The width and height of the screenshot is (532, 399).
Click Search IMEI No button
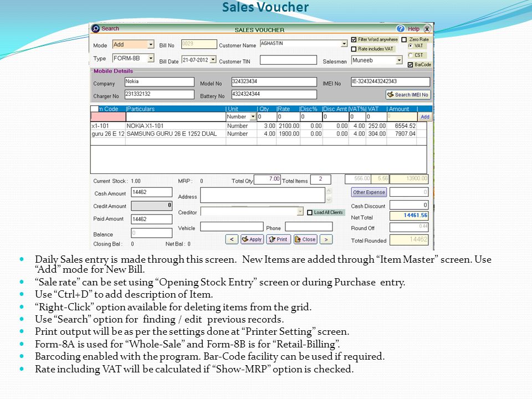[x=408, y=95]
